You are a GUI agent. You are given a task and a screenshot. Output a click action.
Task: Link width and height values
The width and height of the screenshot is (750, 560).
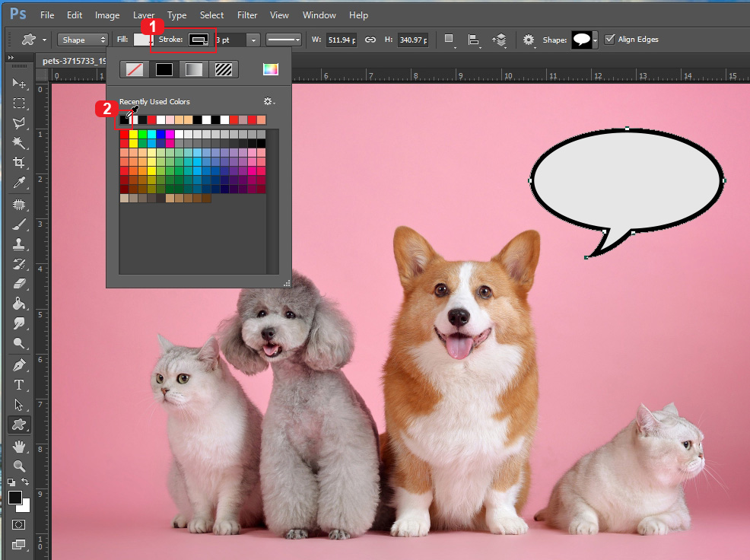[x=370, y=40]
